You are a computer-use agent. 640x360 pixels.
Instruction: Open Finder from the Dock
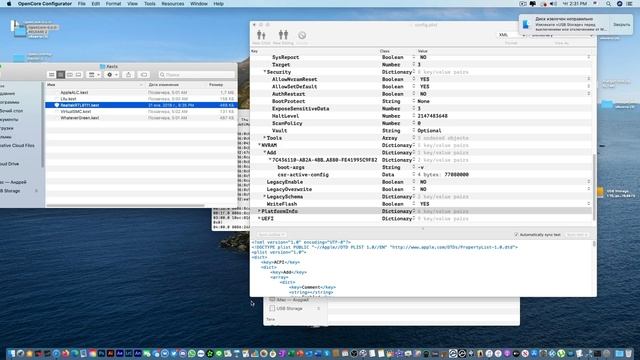tap(11, 353)
